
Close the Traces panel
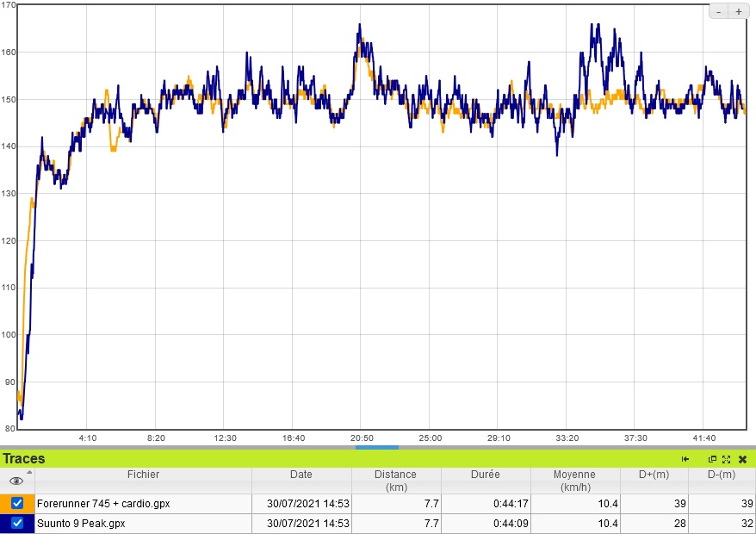[x=742, y=459]
